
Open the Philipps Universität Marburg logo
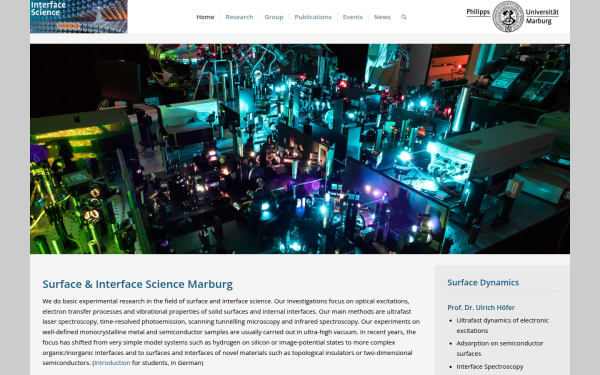coord(512,16)
